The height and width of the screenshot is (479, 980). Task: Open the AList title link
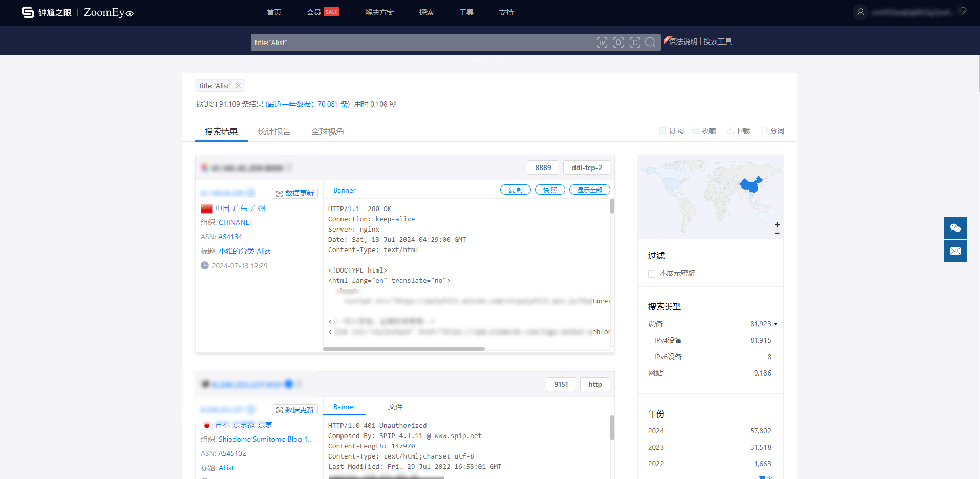click(226, 468)
